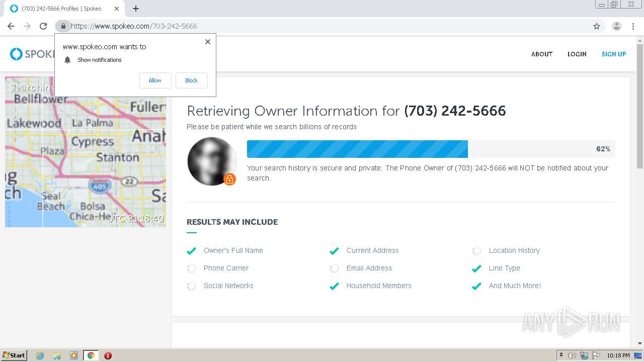This screenshot has width=644, height=362.
Task: Click the Spokeo logo
Action: [33, 54]
